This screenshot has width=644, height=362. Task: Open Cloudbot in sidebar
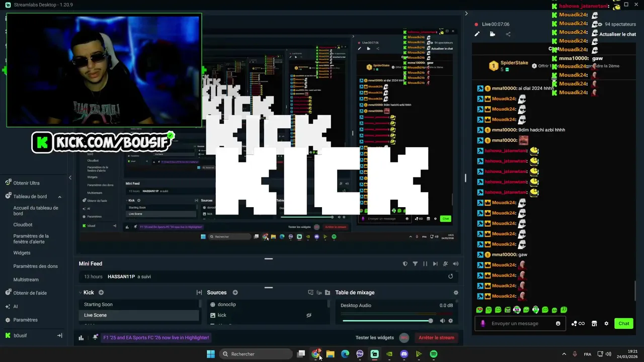click(23, 225)
